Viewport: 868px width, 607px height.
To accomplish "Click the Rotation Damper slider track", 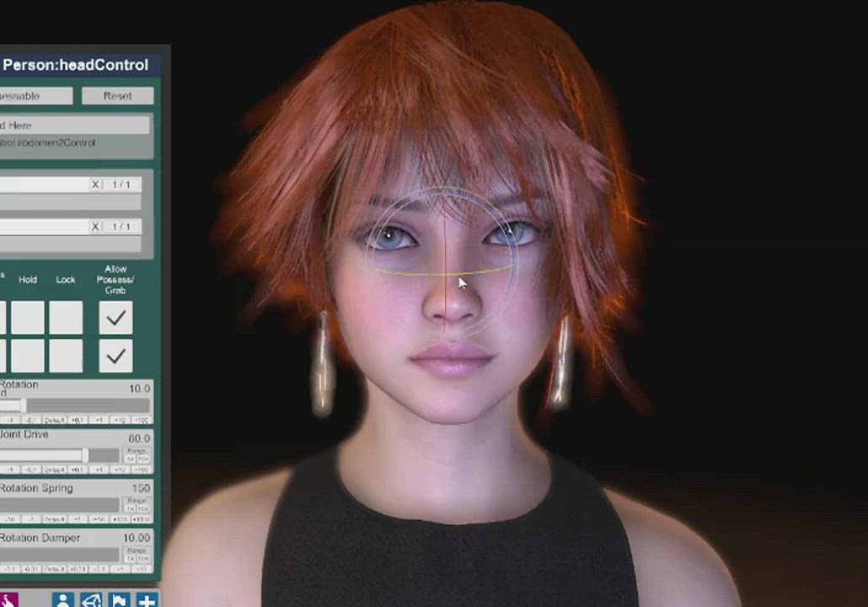I will coord(59,555).
